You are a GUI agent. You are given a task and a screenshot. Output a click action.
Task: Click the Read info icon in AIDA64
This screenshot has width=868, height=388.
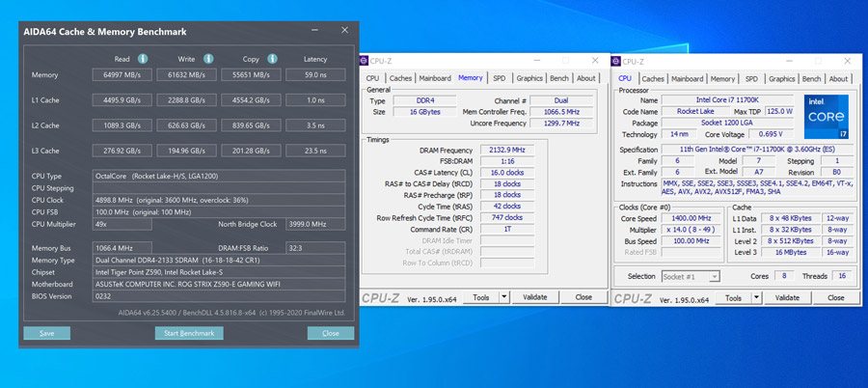[x=143, y=59]
